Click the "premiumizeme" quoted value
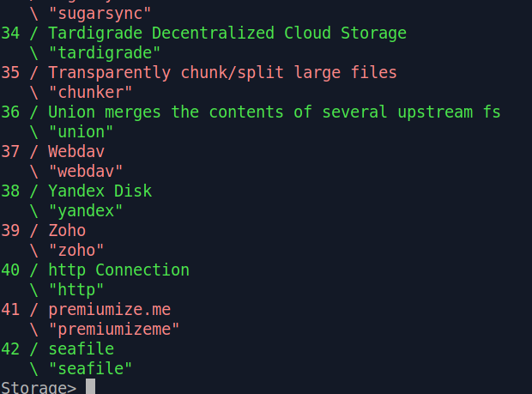Screen dimensions: 532x394 coord(114,329)
